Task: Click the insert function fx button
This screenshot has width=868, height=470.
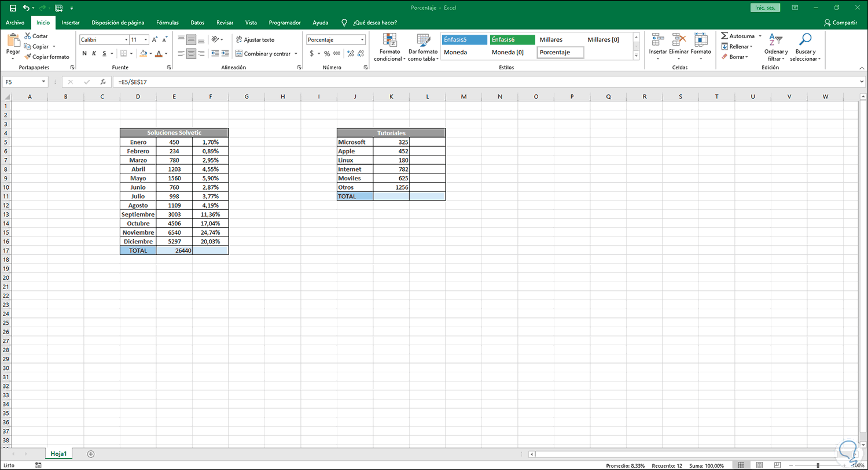Action: click(103, 82)
